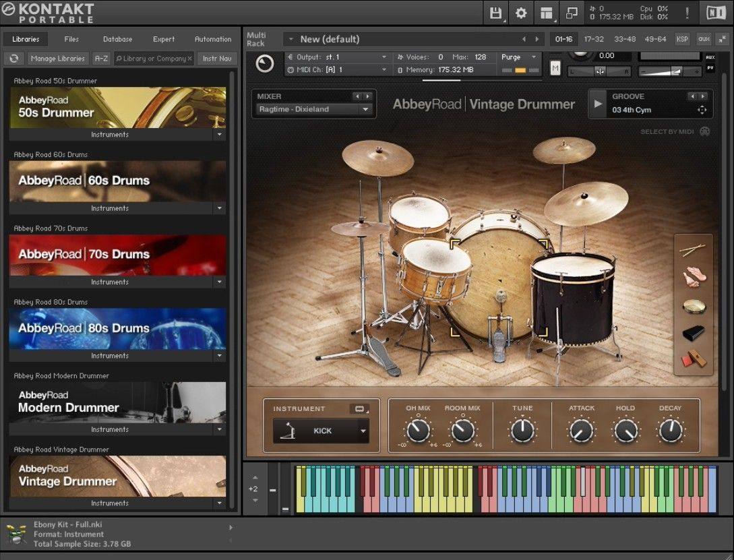Image resolution: width=734 pixels, height=560 pixels.
Task: Click the floppy disk save icon
Action: (496, 13)
